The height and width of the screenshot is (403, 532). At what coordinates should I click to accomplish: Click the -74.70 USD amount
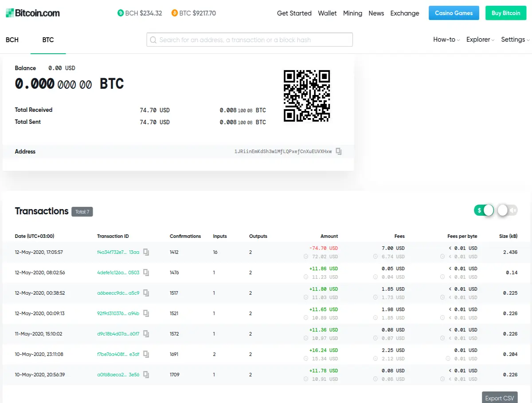pos(324,248)
